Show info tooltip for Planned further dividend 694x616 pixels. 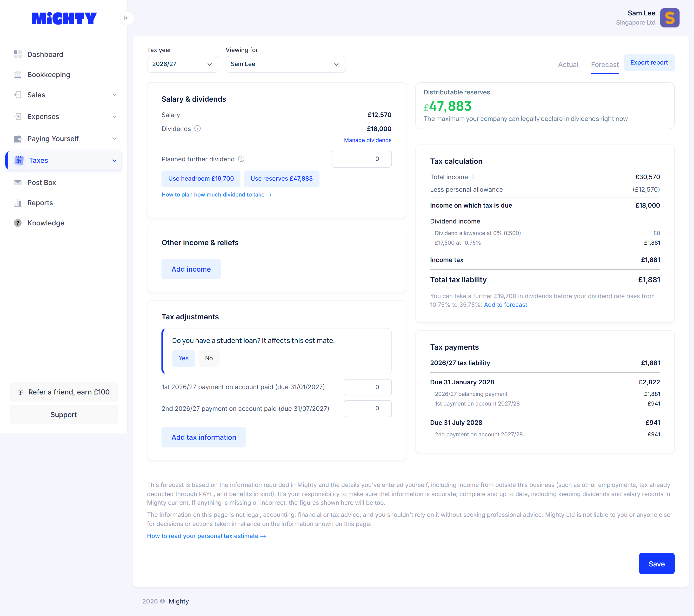click(x=241, y=159)
